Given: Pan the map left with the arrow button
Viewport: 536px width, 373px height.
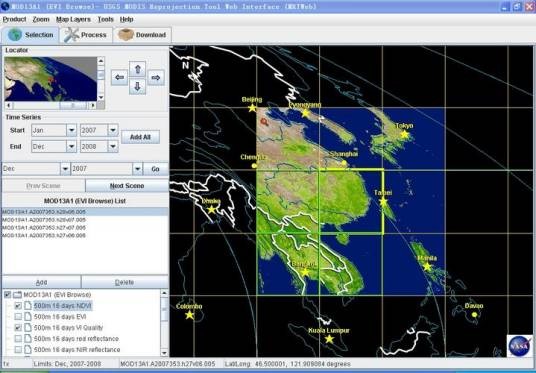Looking at the screenshot, I should [119, 78].
